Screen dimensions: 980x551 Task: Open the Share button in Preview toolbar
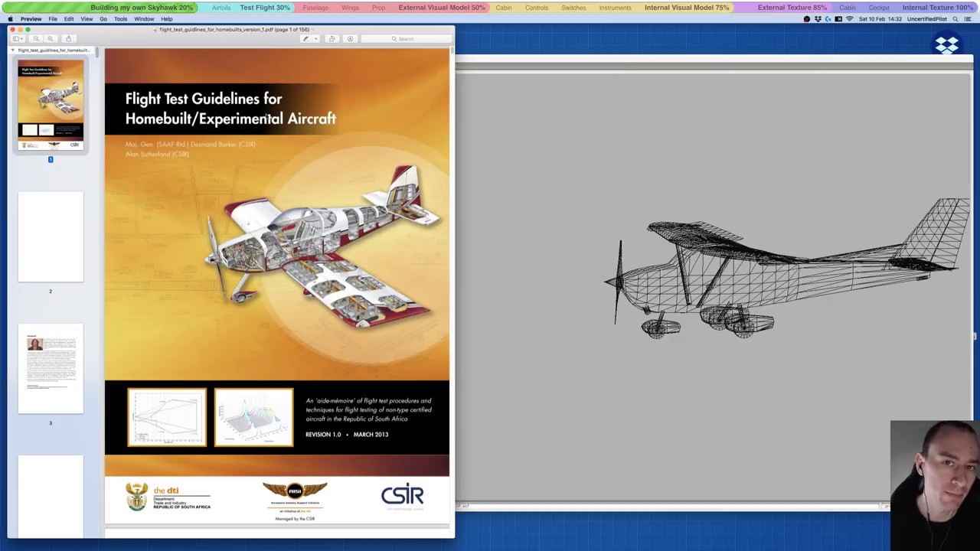(68, 39)
